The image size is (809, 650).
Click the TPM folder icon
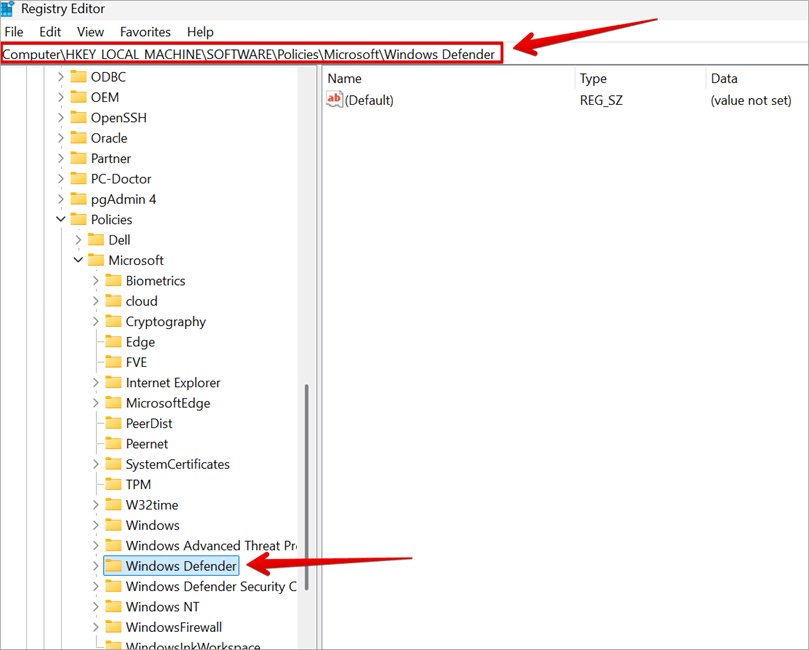(113, 484)
